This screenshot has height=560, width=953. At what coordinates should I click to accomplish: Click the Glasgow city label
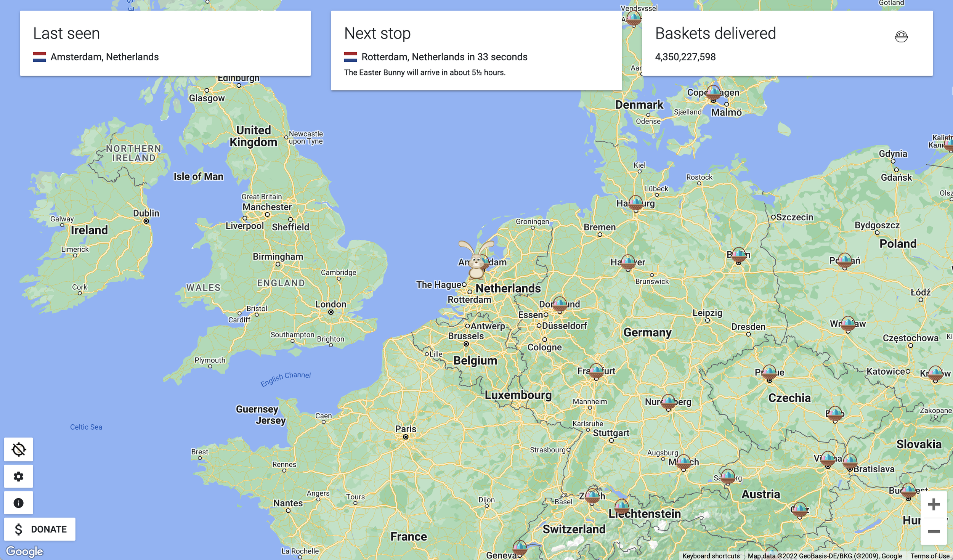point(207,98)
